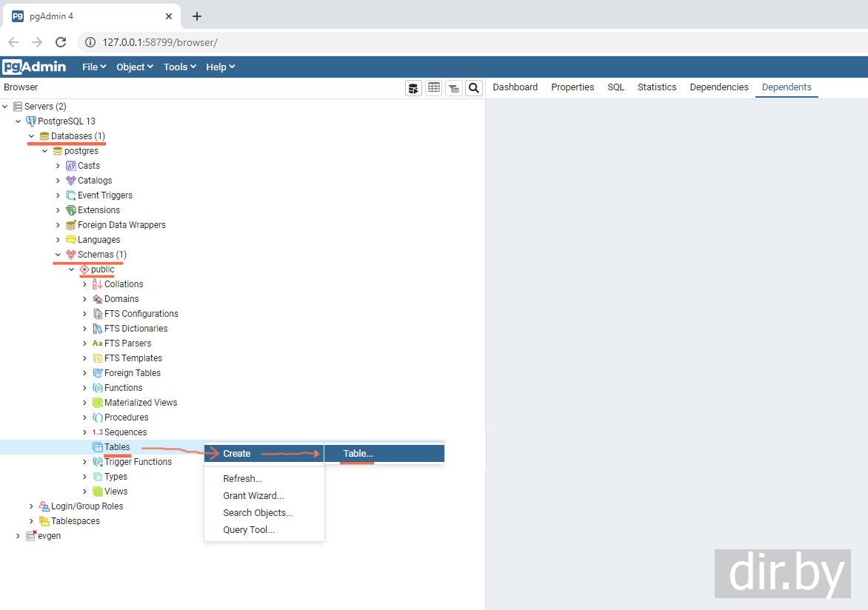Screen dimensions: 868x610
Task: Click the Functions node icon
Action: tap(98, 388)
